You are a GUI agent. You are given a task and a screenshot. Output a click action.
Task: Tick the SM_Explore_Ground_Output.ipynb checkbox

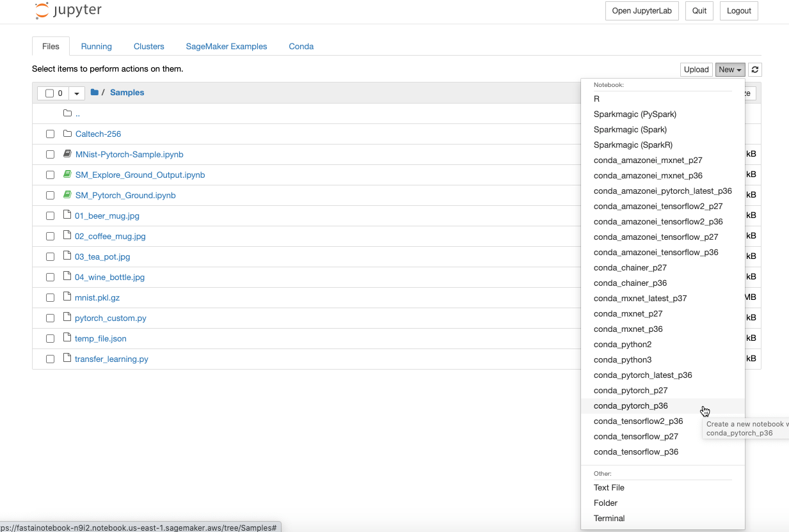click(x=50, y=175)
